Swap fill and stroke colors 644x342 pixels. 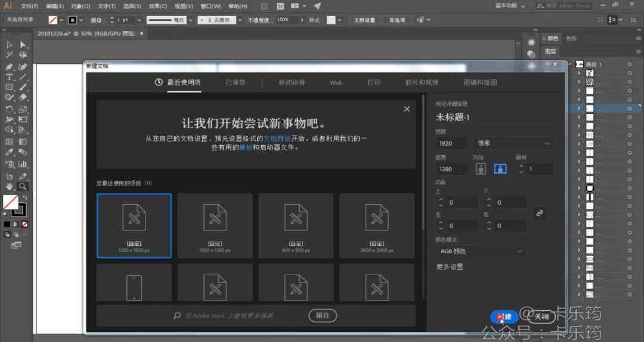pos(24,198)
